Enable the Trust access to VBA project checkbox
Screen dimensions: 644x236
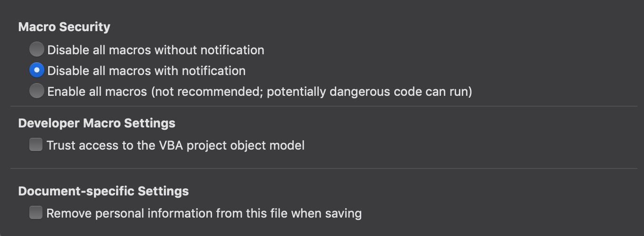36,144
